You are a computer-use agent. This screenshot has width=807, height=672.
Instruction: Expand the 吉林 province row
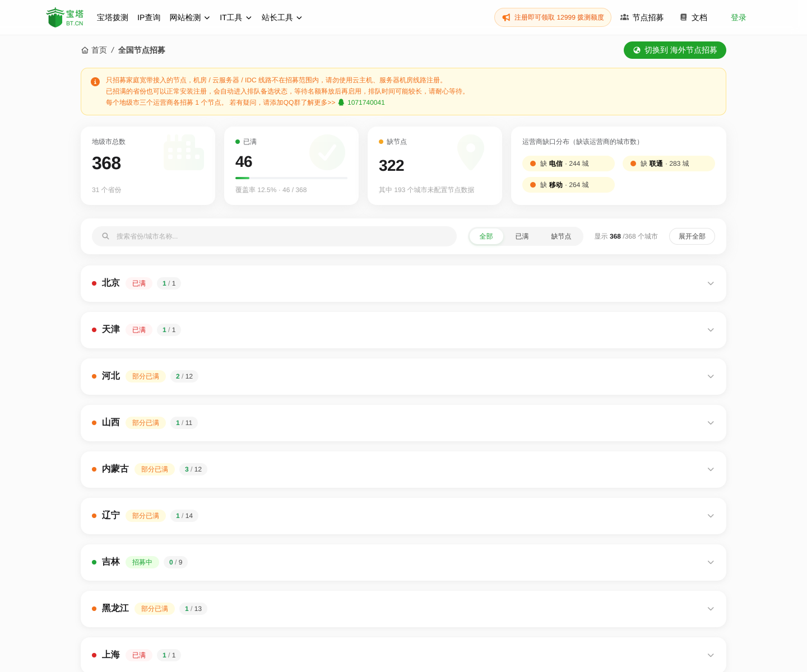403,562
